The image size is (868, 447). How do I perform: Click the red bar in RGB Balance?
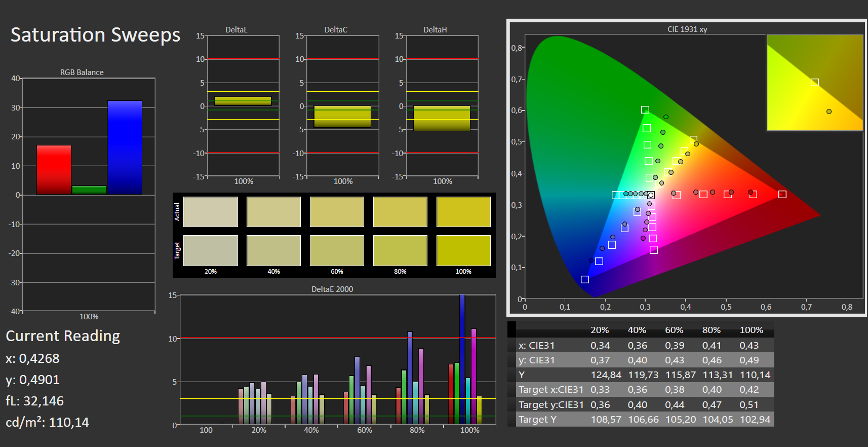coord(54,170)
